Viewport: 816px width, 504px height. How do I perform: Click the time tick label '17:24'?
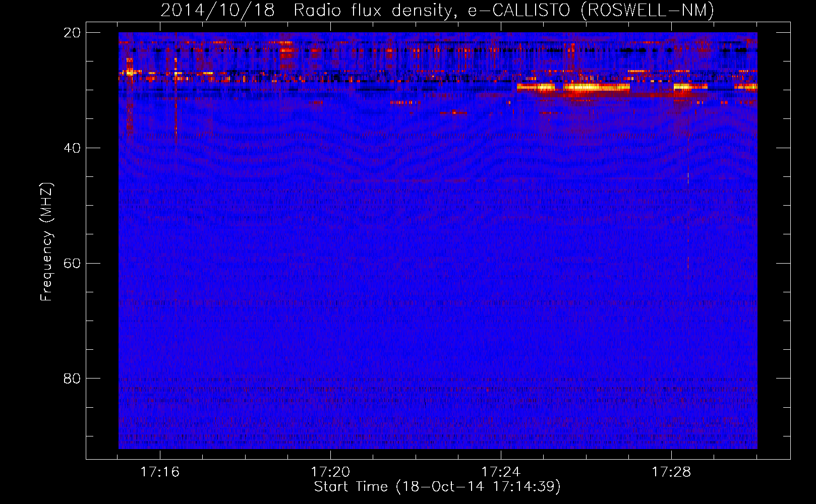[x=501, y=472]
